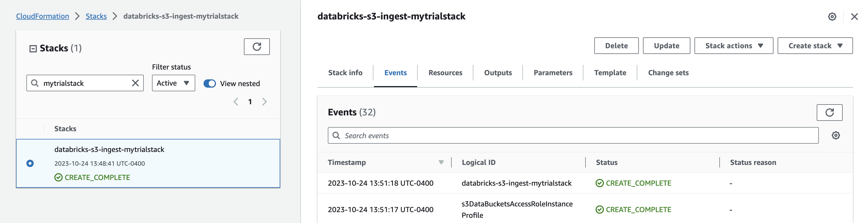Click page number 1 in pagination
868x223 pixels.
(x=250, y=102)
